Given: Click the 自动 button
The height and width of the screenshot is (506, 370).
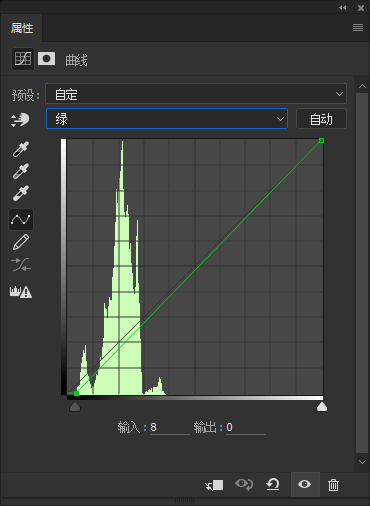Looking at the screenshot, I should coord(321,119).
